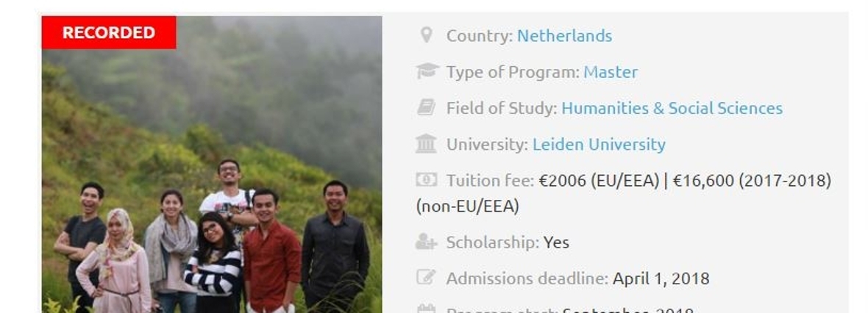Click the red RECORDED badge

(109, 33)
